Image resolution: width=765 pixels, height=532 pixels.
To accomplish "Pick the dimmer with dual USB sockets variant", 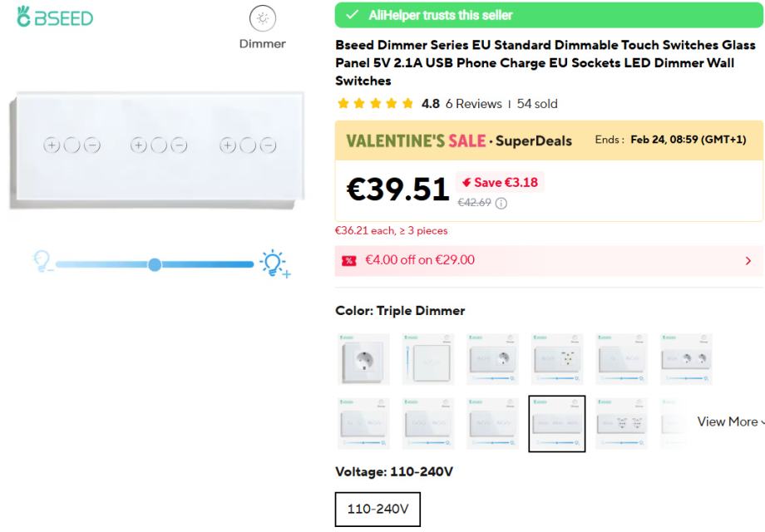I will [x=621, y=423].
